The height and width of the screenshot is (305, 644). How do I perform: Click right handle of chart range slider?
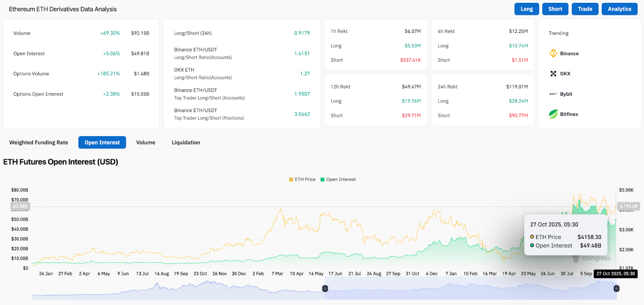coord(616,289)
